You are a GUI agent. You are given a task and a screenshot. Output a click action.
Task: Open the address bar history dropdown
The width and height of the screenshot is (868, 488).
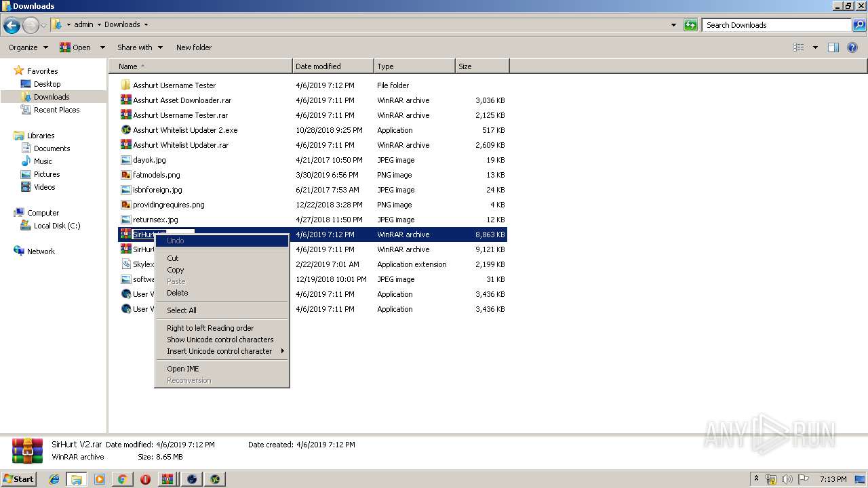[673, 25]
